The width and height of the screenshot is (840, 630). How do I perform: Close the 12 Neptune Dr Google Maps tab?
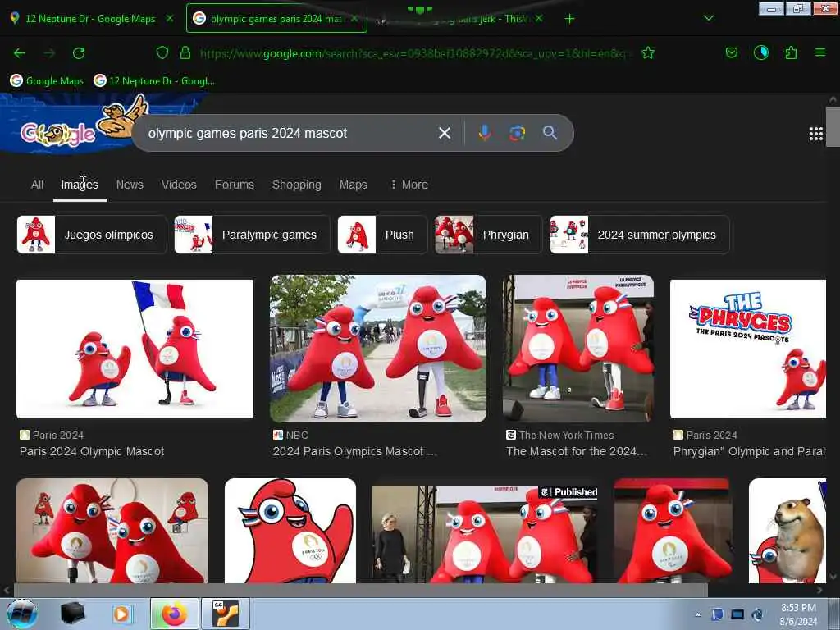170,18
